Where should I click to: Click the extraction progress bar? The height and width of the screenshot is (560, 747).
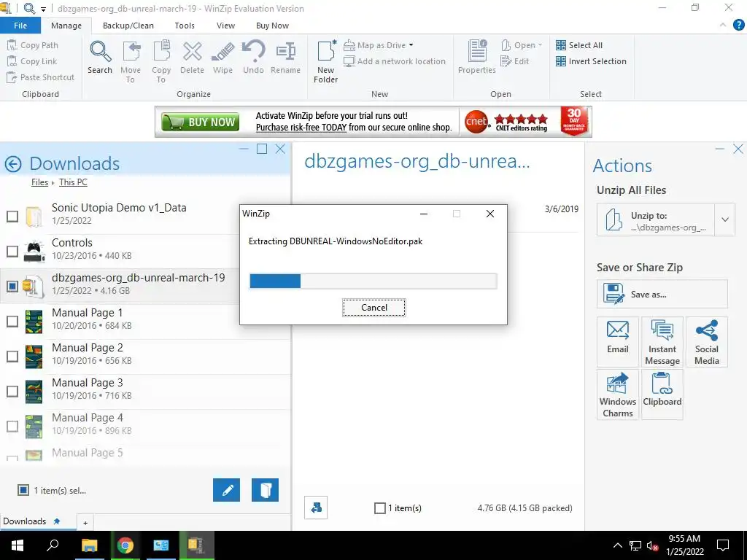373,281
